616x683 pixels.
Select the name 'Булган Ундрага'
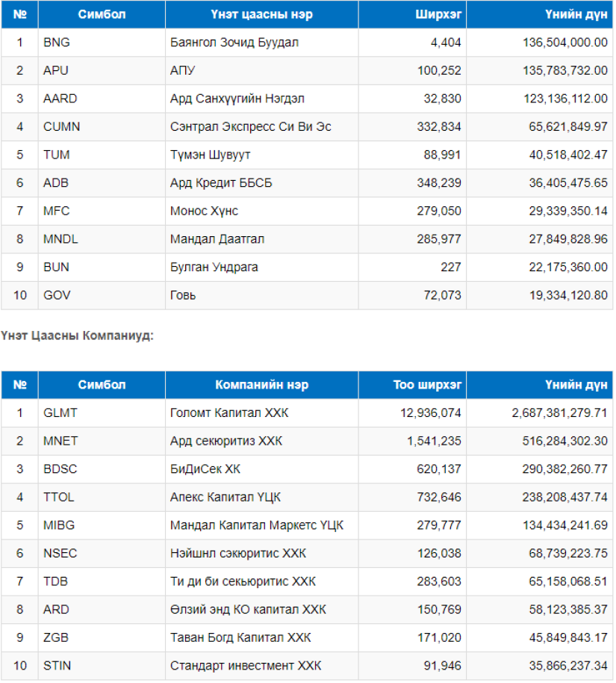pyautogui.click(x=214, y=267)
